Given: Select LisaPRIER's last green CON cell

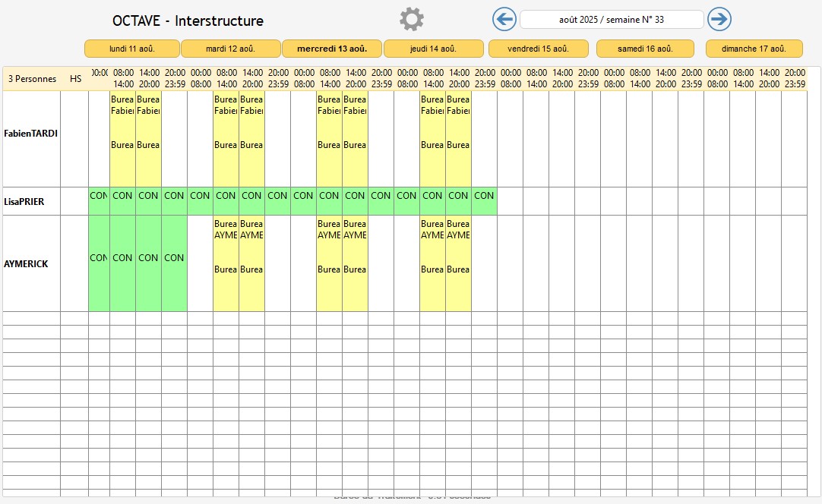Looking at the screenshot, I should pyautogui.click(x=484, y=201).
